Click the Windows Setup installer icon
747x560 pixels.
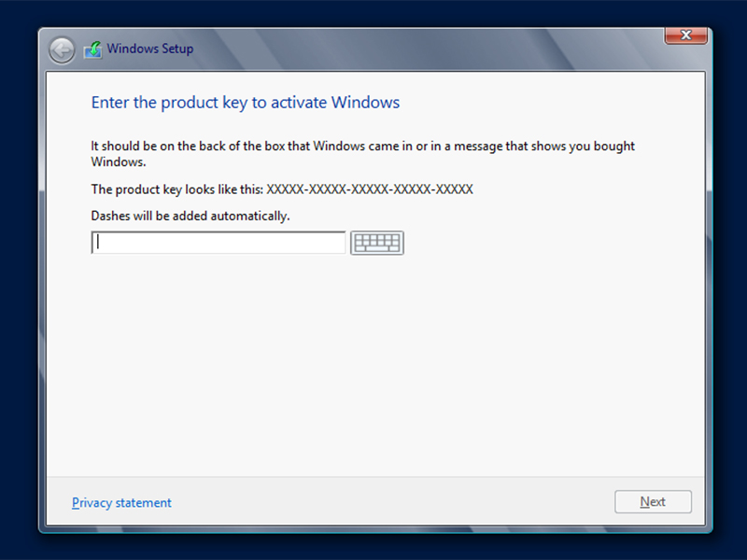(92, 50)
